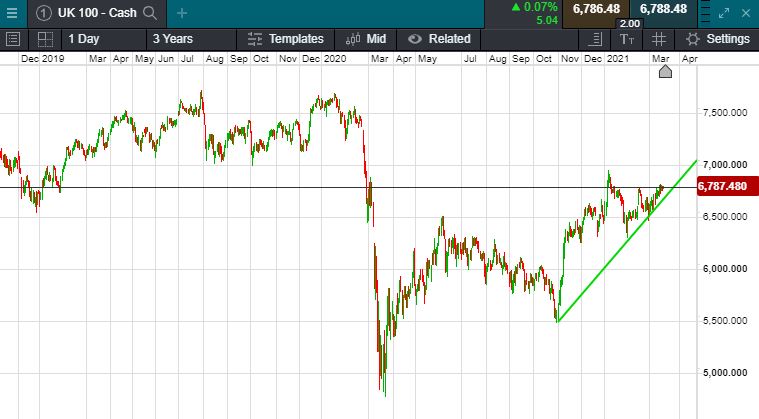Click the text size tool icon
Screen dimensions: 759x419
pos(627,39)
